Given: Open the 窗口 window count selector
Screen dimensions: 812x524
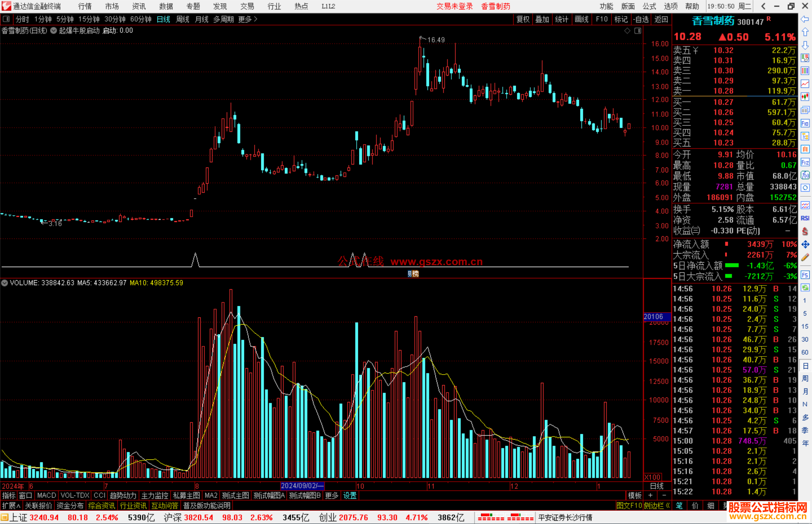Looking at the screenshot, I should (26, 495).
